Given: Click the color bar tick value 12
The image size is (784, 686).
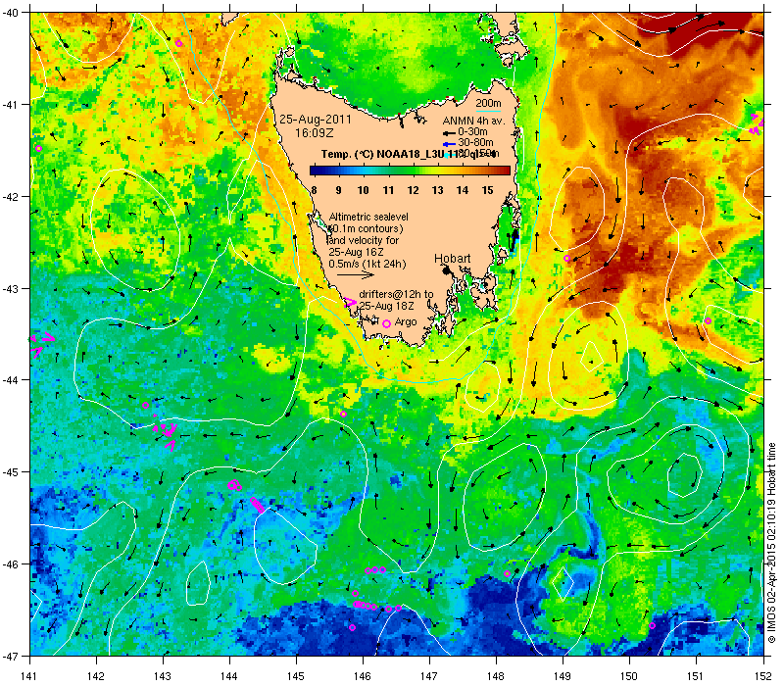Looking at the screenshot, I should coord(413,190).
